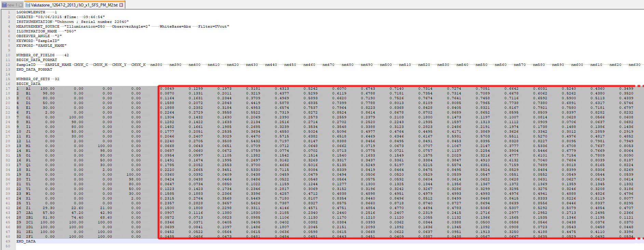Image resolution: width=644 pixels, height=250 pixels.
Task: Click the "INSTRUMENTATION" keyword
Action: 34,22
